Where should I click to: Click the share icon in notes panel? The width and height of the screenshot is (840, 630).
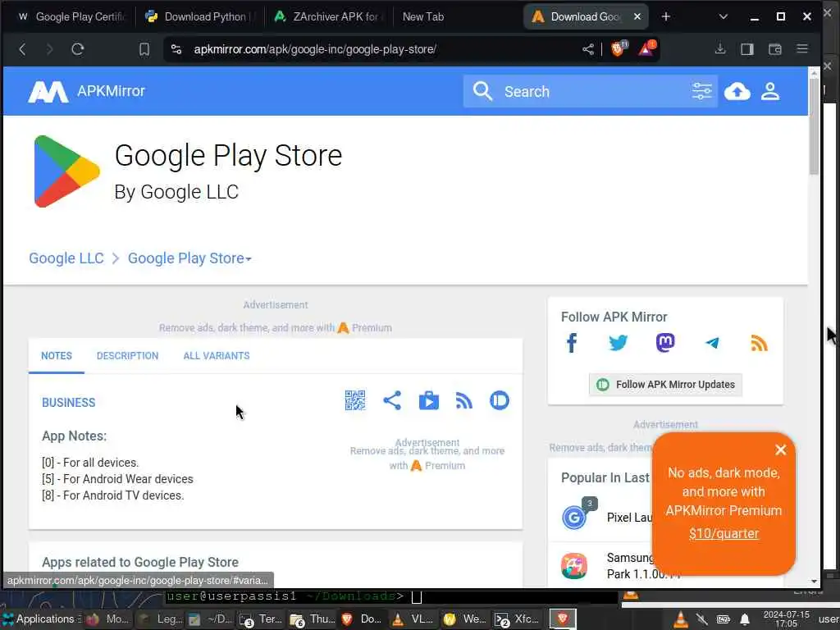pyautogui.click(x=392, y=400)
